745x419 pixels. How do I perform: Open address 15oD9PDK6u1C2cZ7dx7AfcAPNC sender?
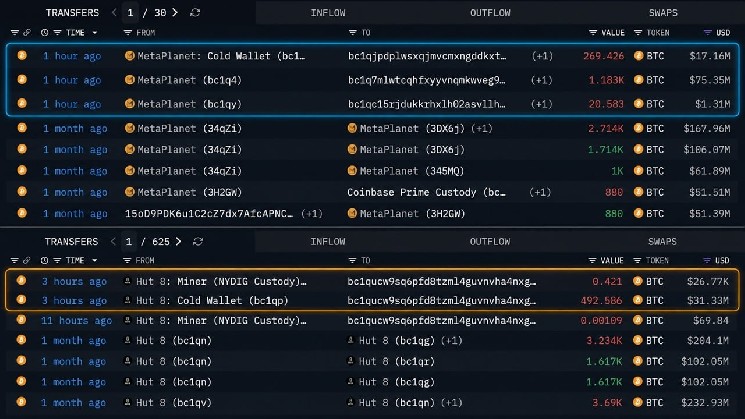pos(209,213)
